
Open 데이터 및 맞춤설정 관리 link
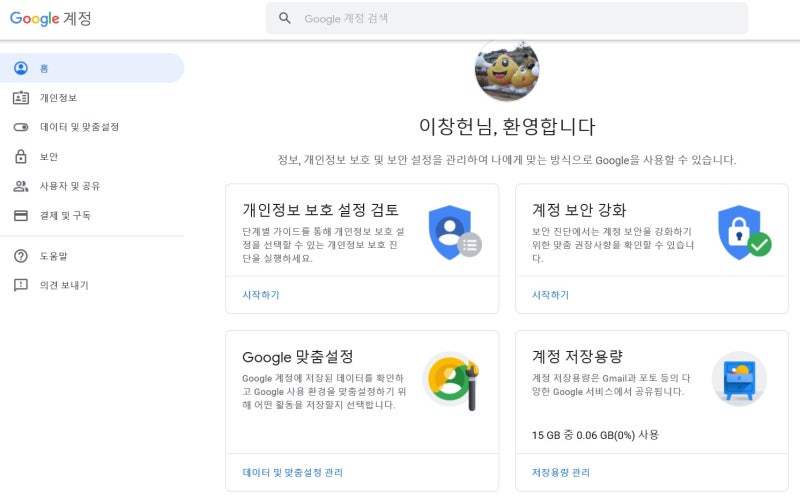pos(292,472)
